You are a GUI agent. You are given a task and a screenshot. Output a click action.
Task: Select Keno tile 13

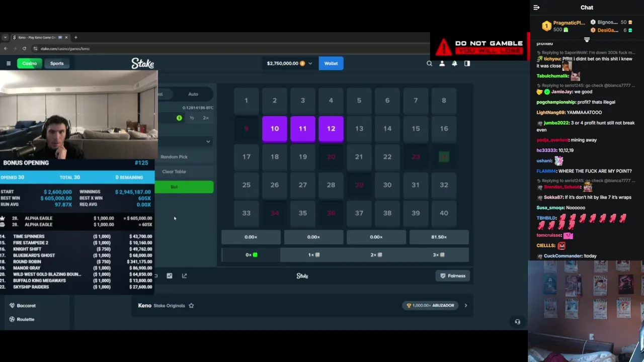(359, 129)
